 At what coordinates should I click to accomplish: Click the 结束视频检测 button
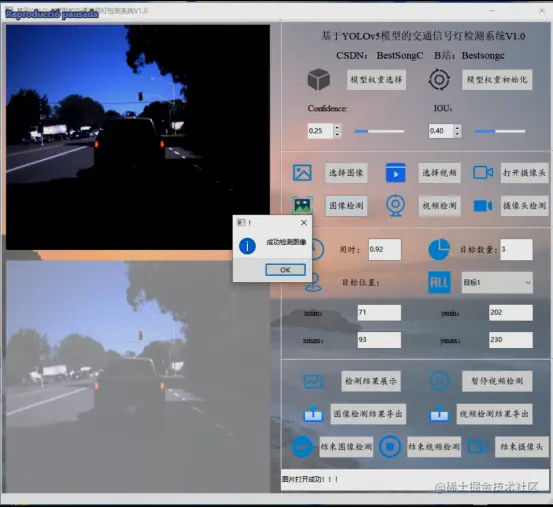coord(434,447)
